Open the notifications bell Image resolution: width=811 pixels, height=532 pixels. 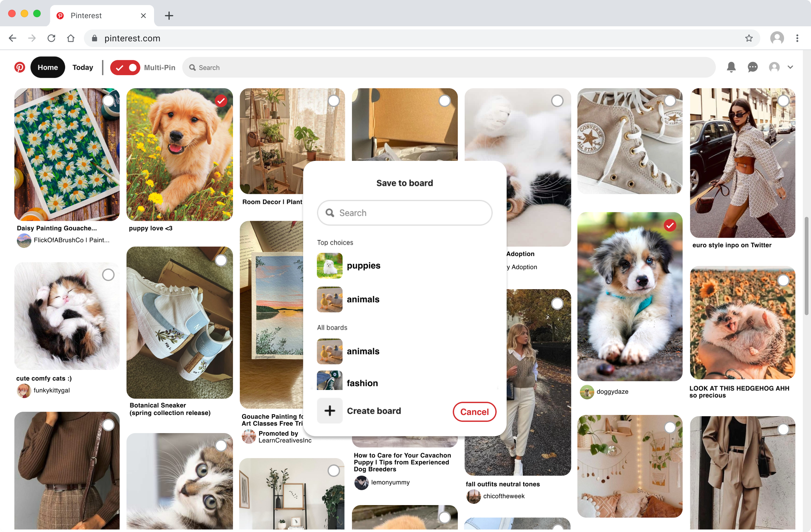731,67
